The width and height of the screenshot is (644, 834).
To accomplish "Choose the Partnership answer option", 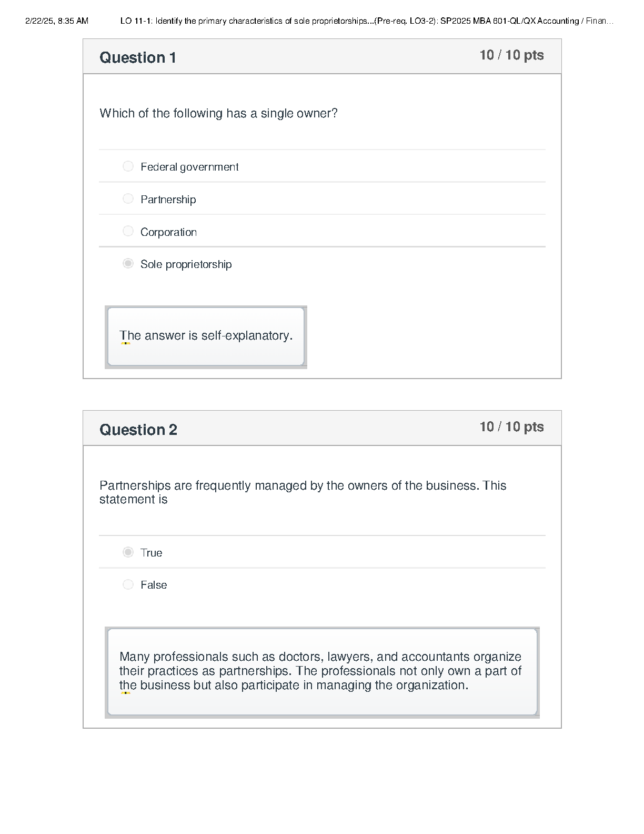I will (128, 199).
